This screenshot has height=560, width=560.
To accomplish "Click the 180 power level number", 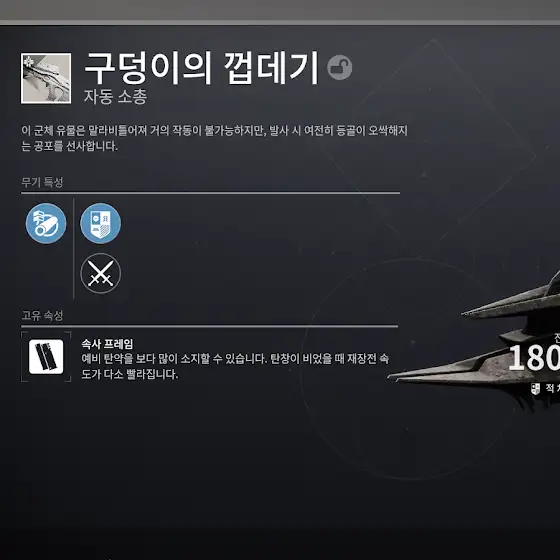I will 534,358.
